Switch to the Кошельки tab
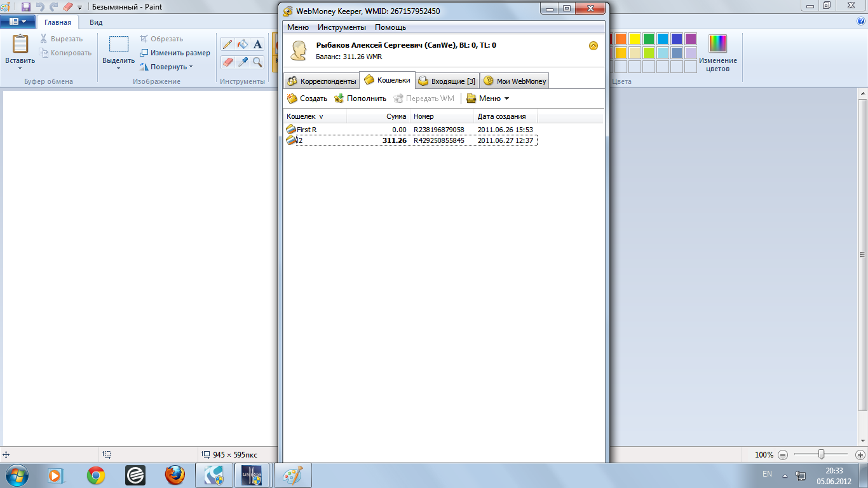This screenshot has height=488, width=868. point(387,80)
